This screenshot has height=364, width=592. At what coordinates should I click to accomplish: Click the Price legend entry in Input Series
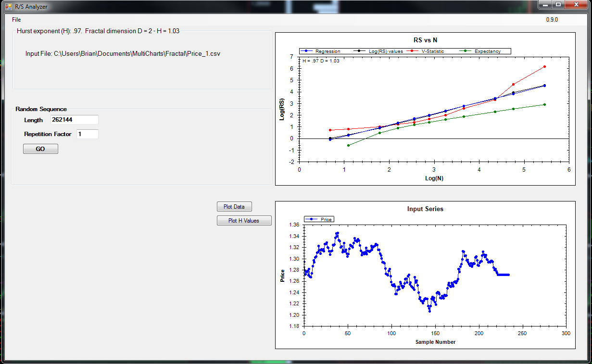(320, 219)
